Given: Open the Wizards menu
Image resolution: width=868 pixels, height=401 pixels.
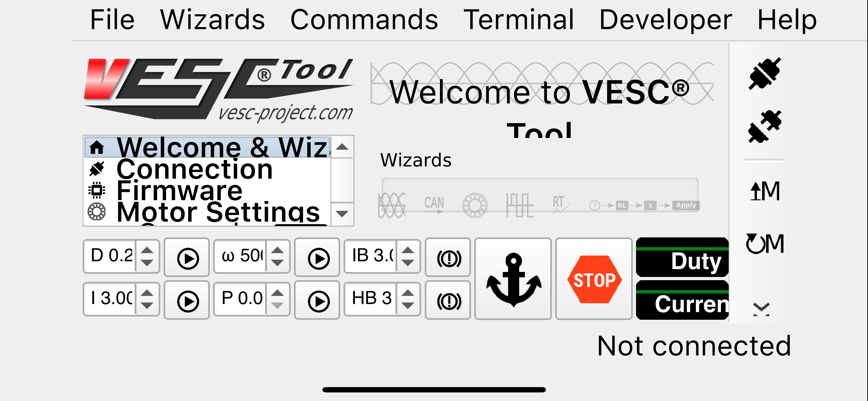Looking at the screenshot, I should (212, 20).
